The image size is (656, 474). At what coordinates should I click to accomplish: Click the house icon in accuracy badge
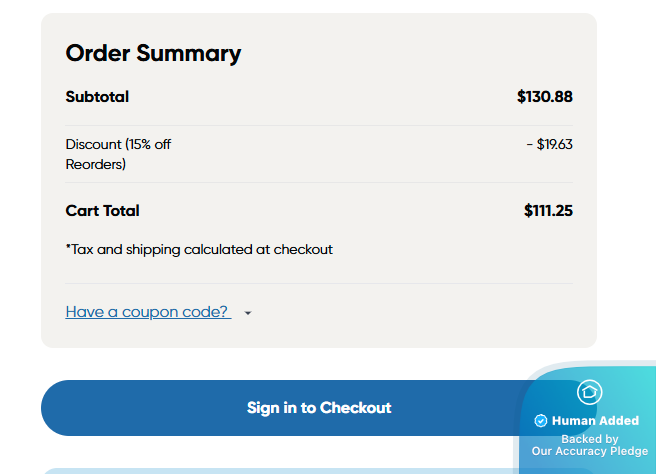pos(589,392)
